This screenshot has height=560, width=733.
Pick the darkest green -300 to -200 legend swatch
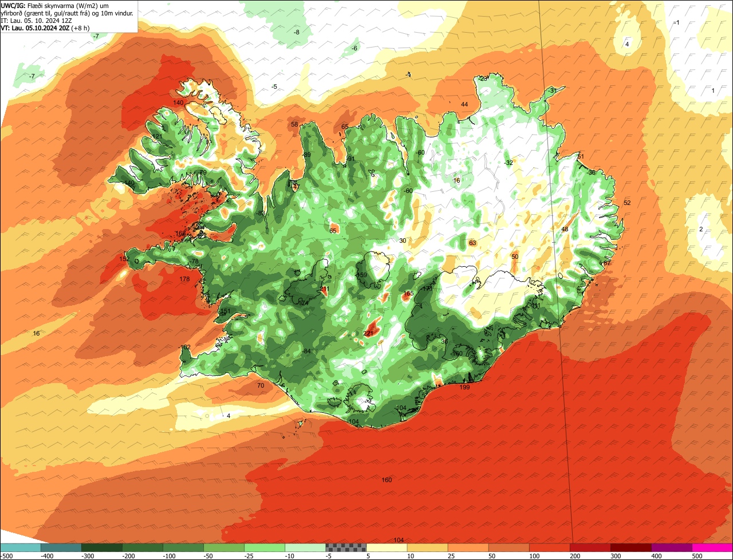pos(101,547)
